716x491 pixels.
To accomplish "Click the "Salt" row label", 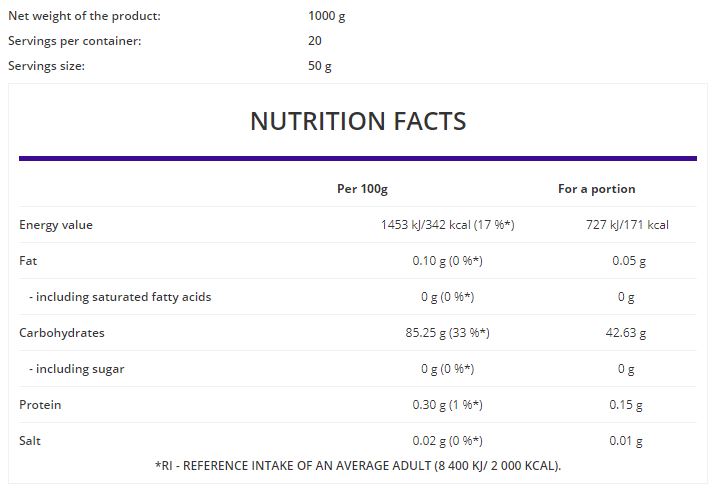I will pyautogui.click(x=31, y=441).
